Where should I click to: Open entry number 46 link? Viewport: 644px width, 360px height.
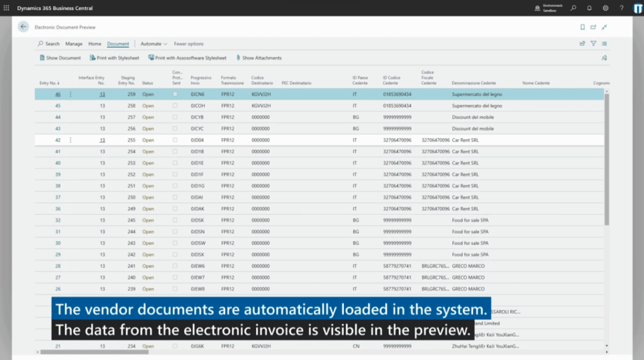tap(58, 94)
